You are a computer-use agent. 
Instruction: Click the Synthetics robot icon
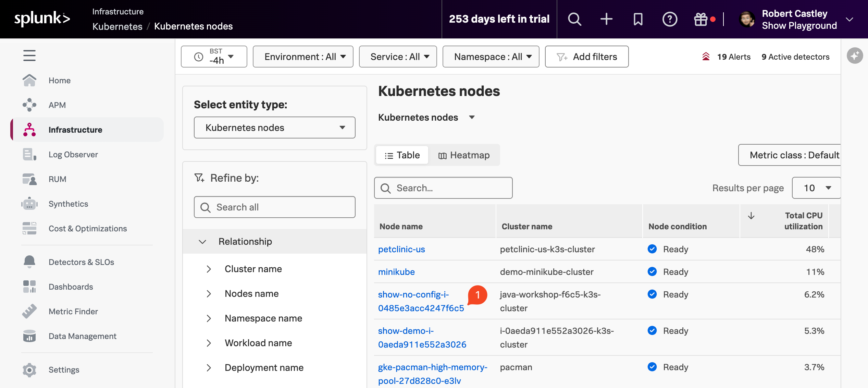pos(29,204)
